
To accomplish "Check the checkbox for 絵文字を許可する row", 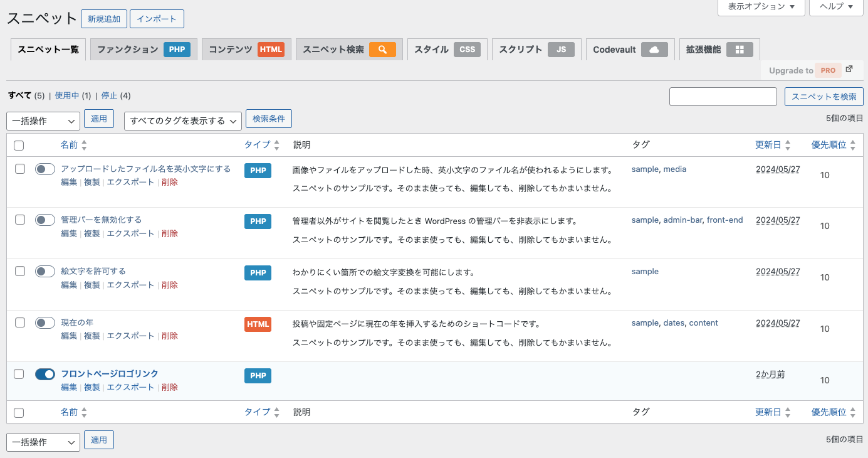I will (19, 271).
